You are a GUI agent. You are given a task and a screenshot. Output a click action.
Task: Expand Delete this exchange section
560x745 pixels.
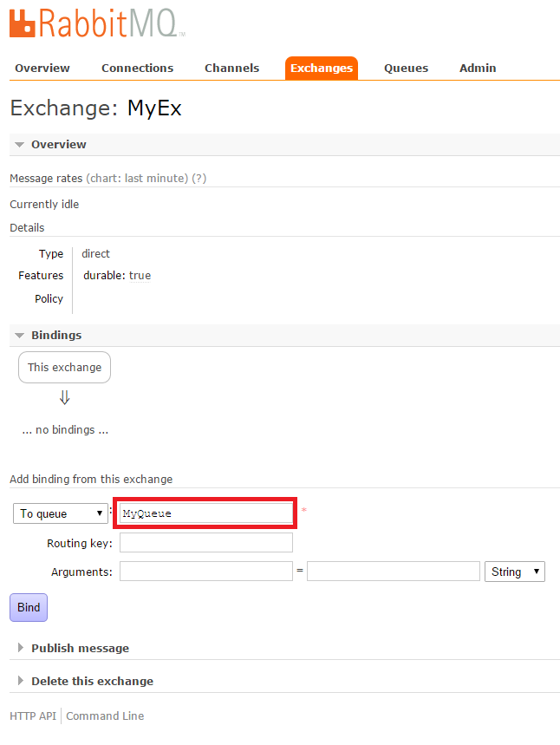click(x=92, y=682)
